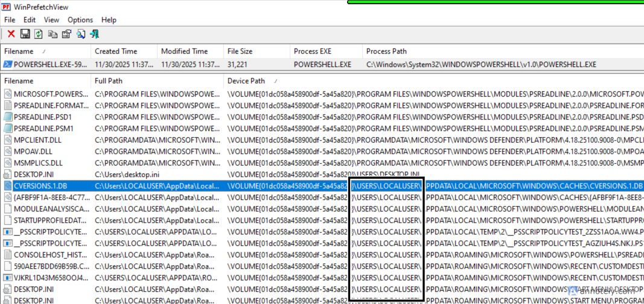The image size is (644, 304).
Task: Click the icon beside {AFBF9F1A-8EE8-4C77...
Action: point(7,197)
